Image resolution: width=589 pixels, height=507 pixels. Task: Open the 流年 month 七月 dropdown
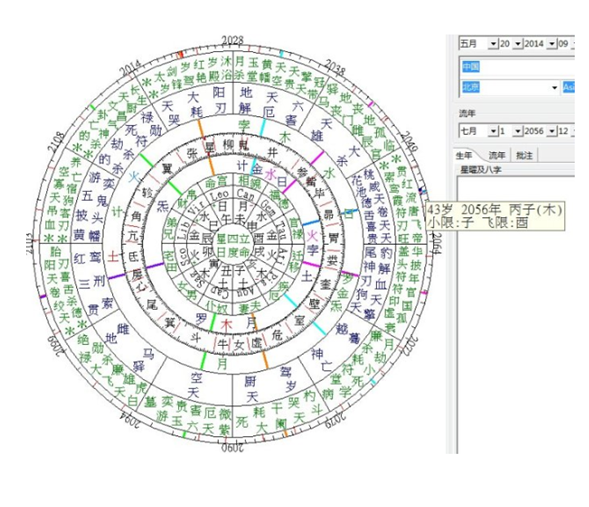point(493,131)
